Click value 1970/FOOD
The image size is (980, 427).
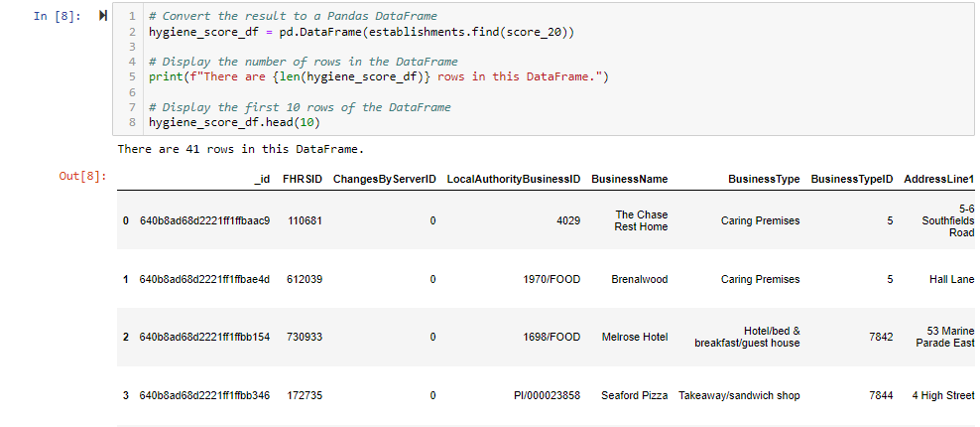[551, 279]
